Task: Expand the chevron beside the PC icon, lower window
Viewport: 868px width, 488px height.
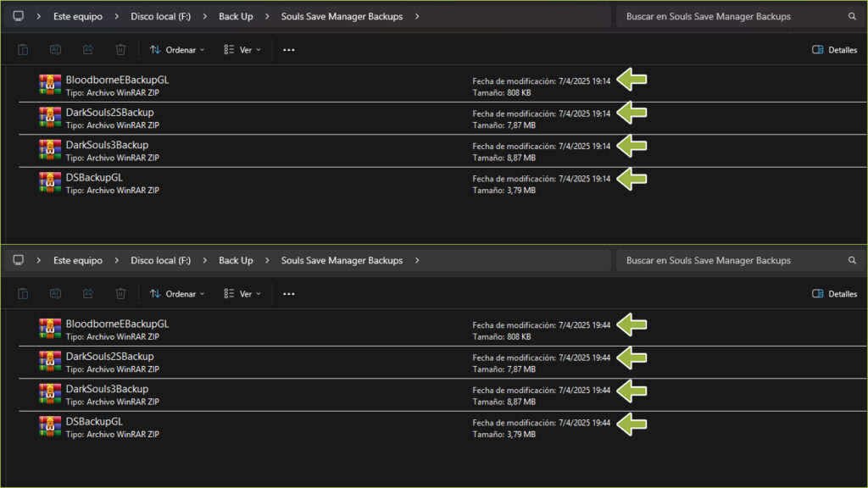Action: [38, 261]
